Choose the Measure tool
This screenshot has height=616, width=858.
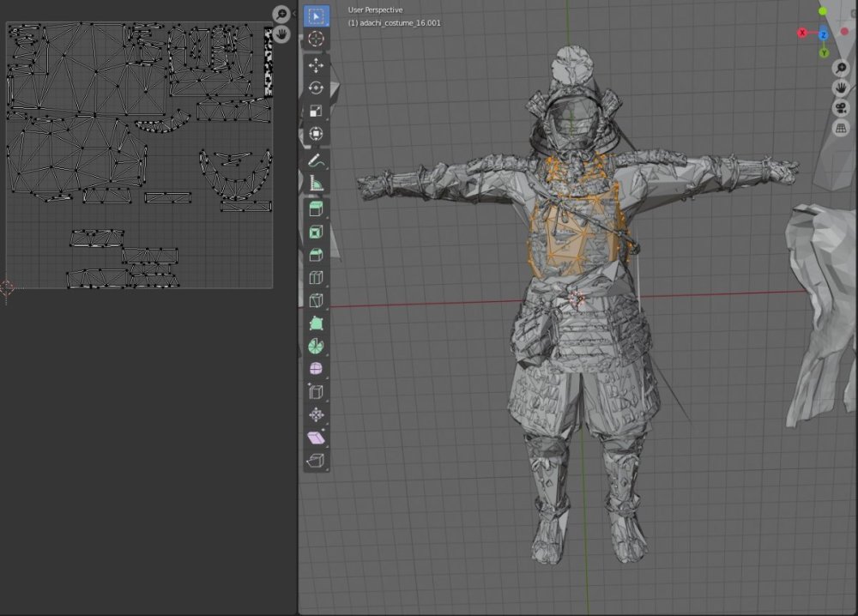point(316,183)
